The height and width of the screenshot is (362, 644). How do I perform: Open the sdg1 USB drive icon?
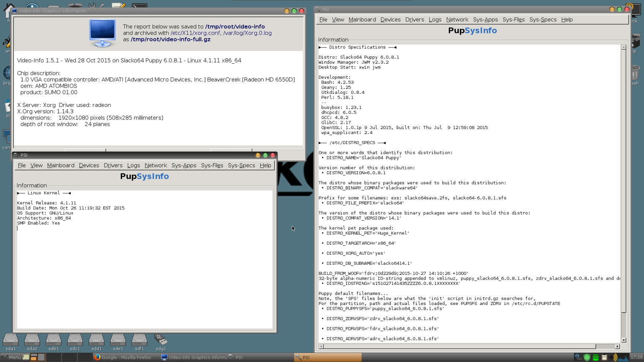[161, 339]
